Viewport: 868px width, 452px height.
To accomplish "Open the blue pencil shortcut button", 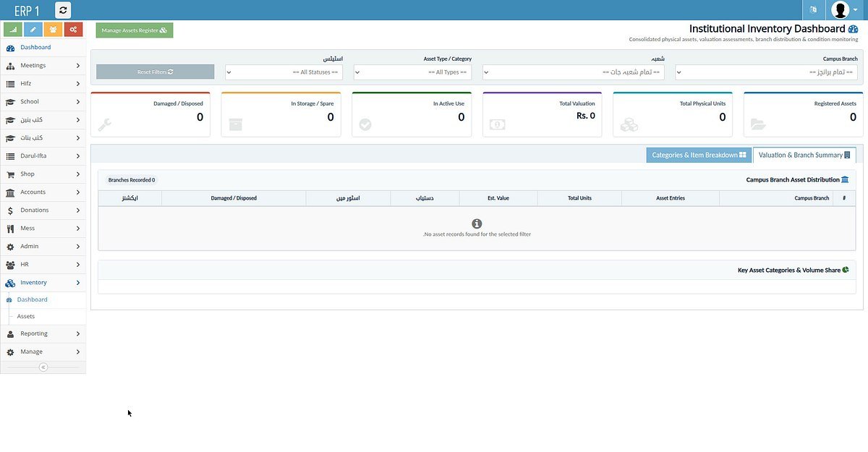I will click(x=33, y=29).
